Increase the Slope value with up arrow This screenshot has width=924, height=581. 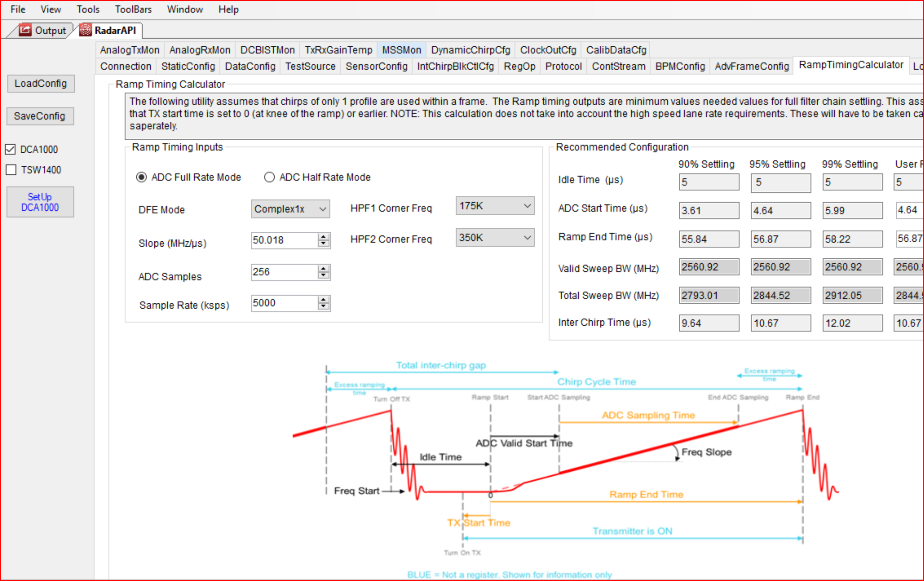click(x=324, y=237)
